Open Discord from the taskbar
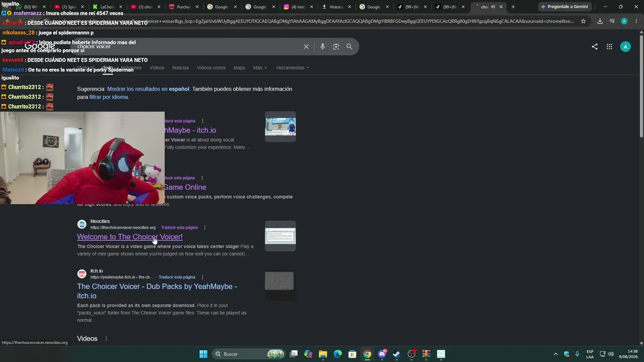 click(x=382, y=354)
